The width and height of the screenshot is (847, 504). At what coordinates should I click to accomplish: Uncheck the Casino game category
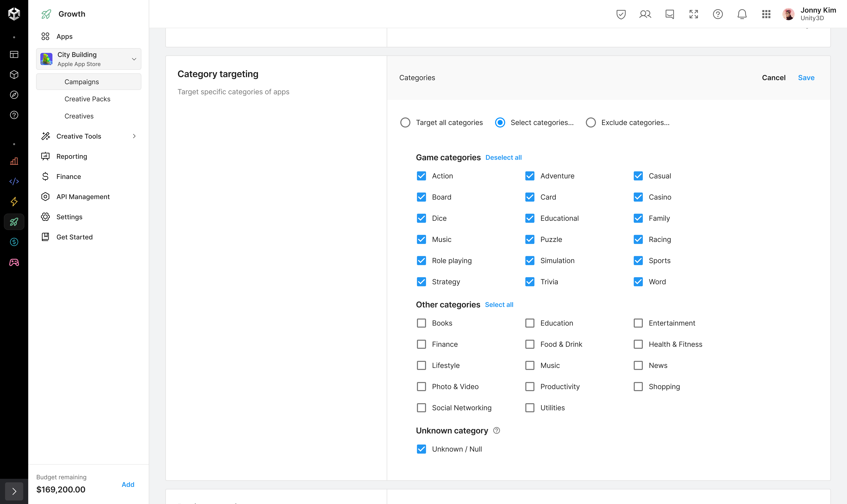tap(638, 197)
